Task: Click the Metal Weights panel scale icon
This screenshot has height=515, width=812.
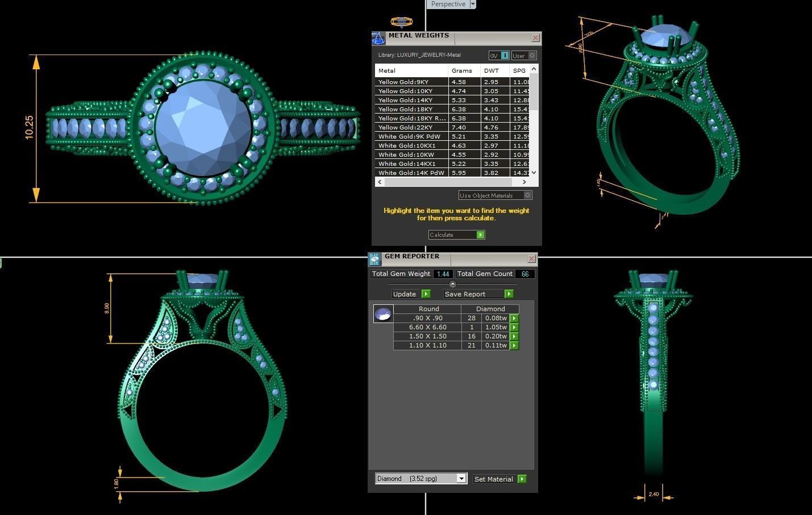Action: (378, 39)
